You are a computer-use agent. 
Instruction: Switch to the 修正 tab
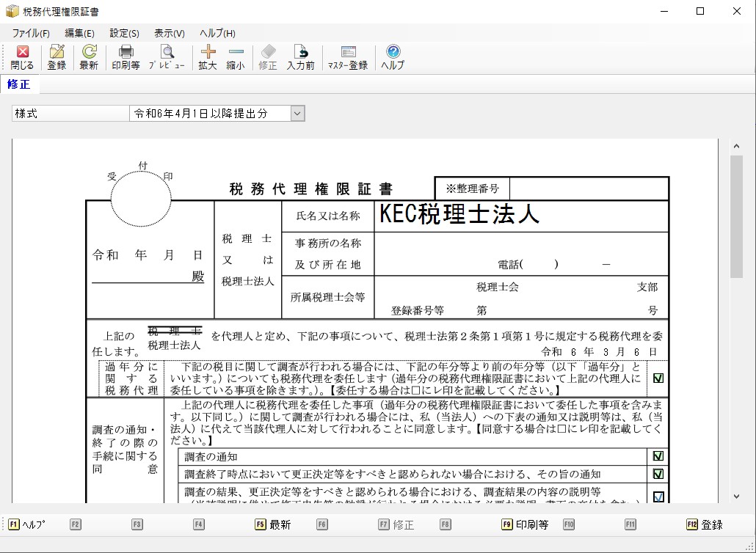click(19, 84)
